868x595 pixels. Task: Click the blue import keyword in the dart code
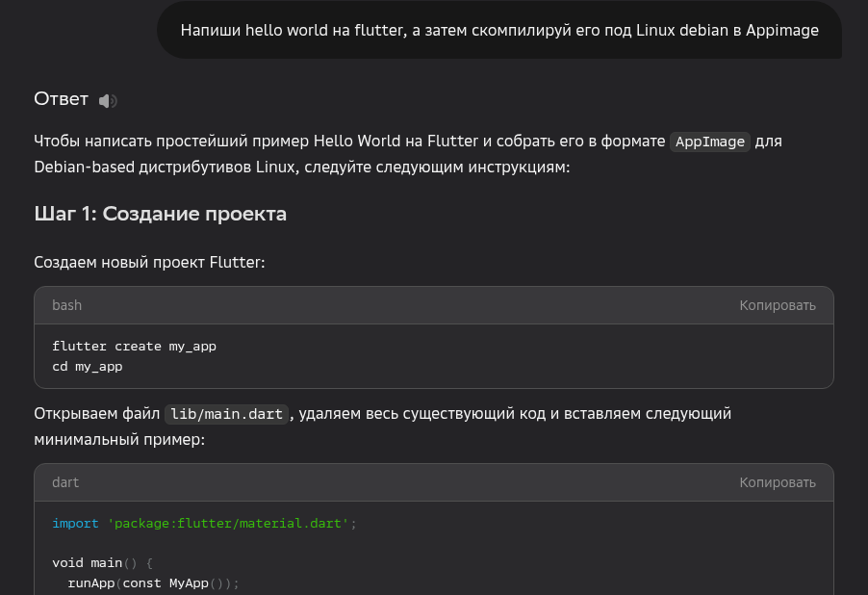(x=75, y=524)
